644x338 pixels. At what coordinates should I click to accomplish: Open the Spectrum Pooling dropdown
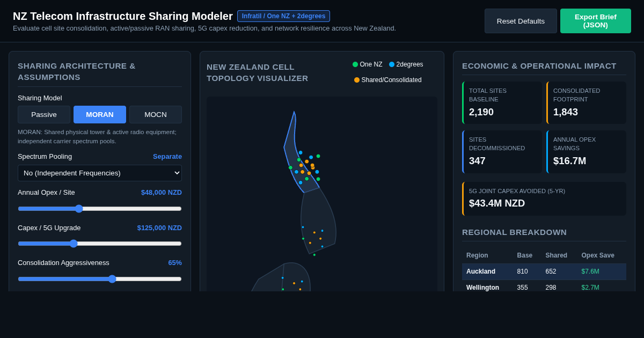coord(100,173)
